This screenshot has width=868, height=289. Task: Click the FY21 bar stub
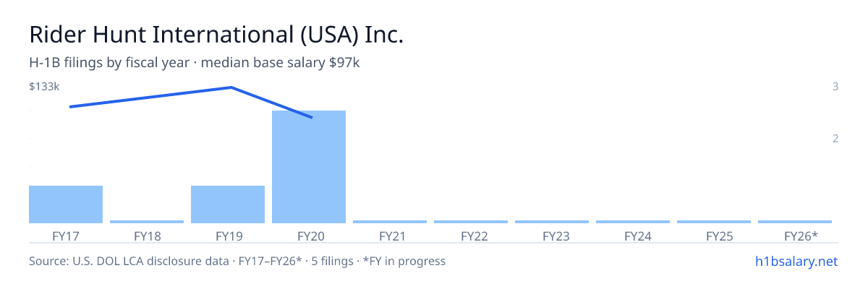[x=390, y=222]
